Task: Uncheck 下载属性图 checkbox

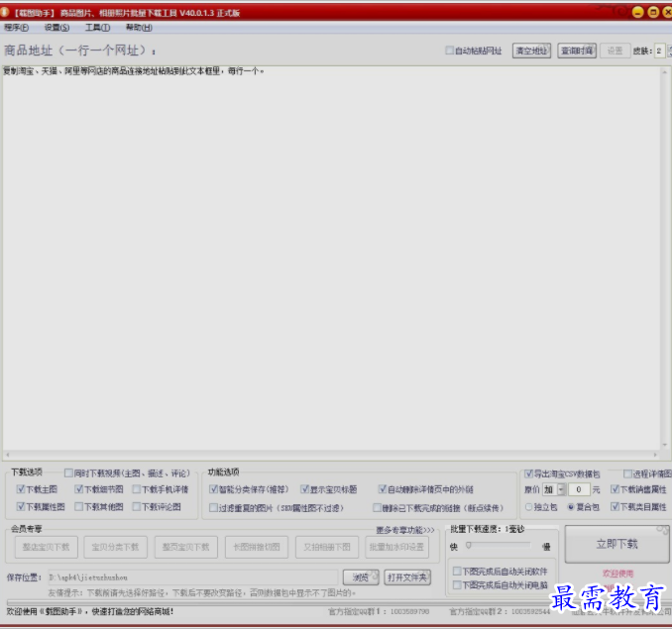Action: point(20,506)
